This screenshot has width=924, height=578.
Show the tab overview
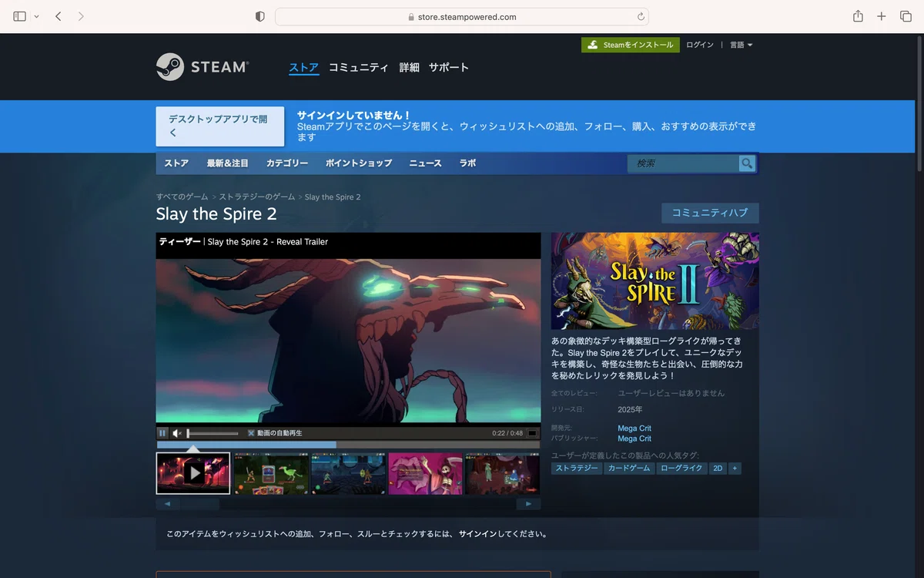(x=906, y=16)
